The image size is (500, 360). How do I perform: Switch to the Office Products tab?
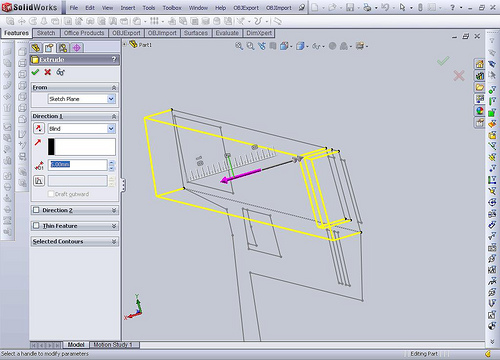[x=84, y=33]
